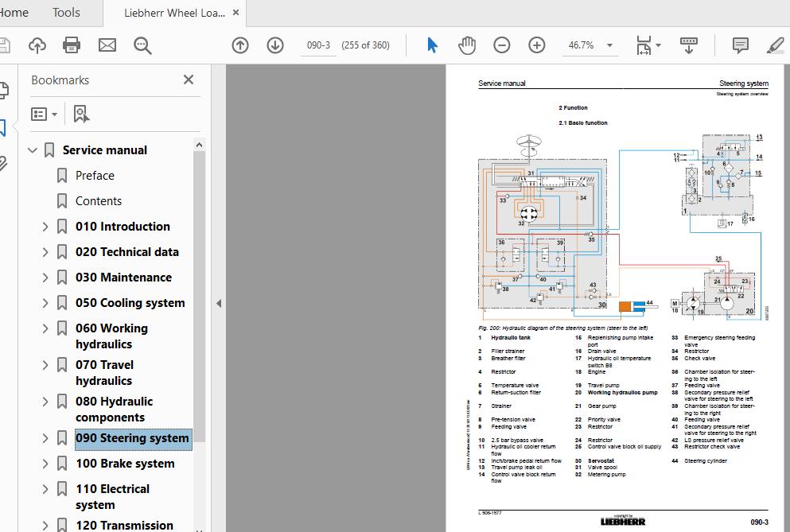Enable the scrolling page display mode
Image resolution: width=790 pixels, height=532 pixels.
pos(688,45)
